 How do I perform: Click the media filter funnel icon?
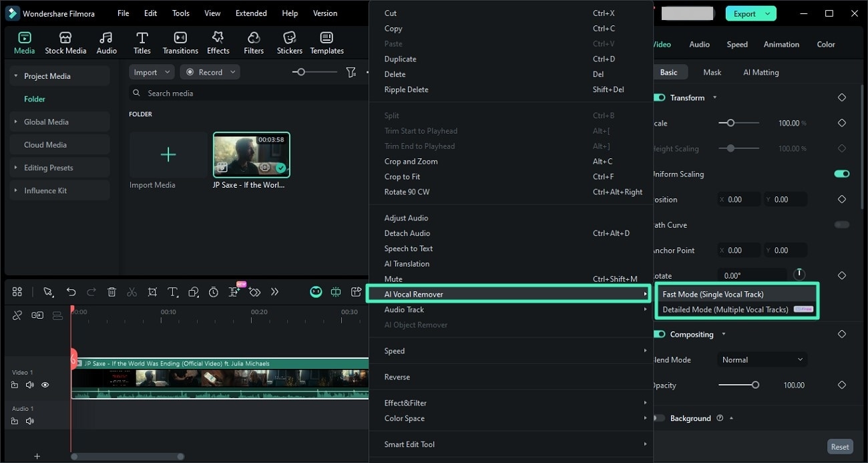click(x=351, y=71)
